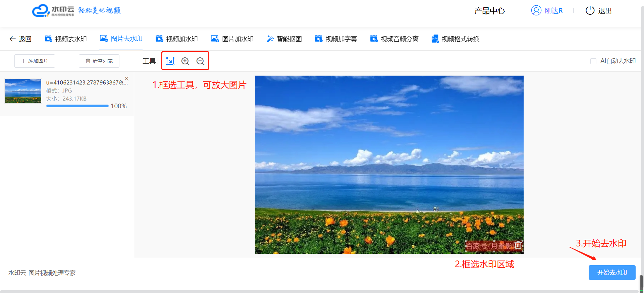Click the 水印云 logo
The width and height of the screenshot is (644, 293).
click(53, 10)
